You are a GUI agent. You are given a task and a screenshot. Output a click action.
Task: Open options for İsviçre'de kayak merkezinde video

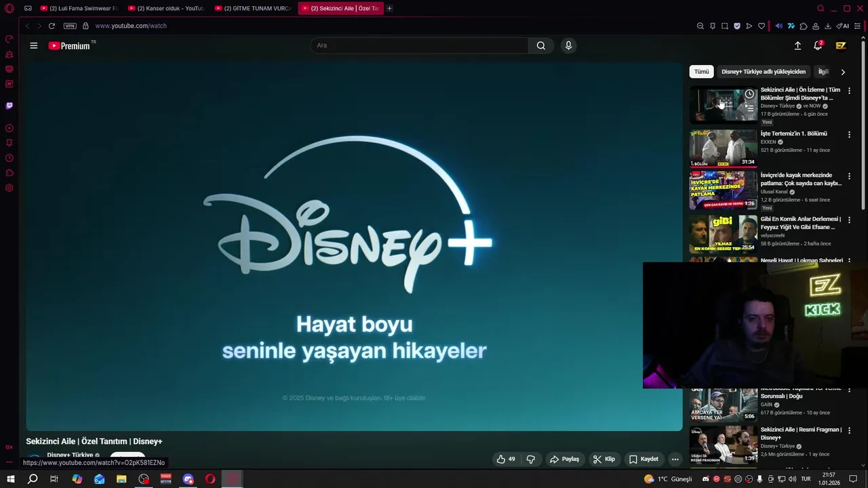[849, 176]
